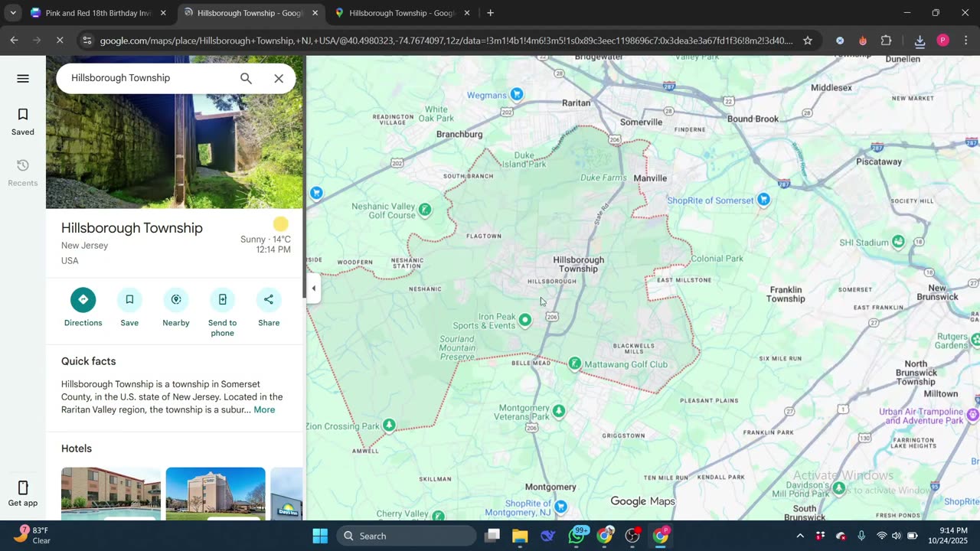The image size is (980, 551).
Task: Open OBS Studio from the taskbar
Action: (x=632, y=536)
